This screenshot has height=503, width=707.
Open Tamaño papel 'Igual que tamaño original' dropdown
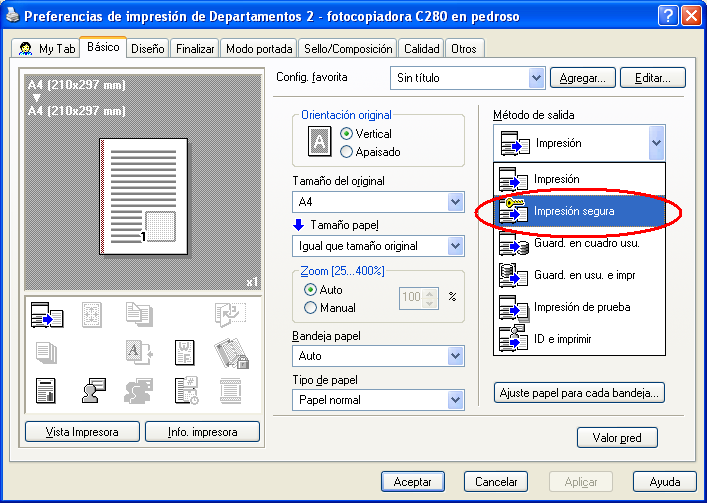(378, 246)
